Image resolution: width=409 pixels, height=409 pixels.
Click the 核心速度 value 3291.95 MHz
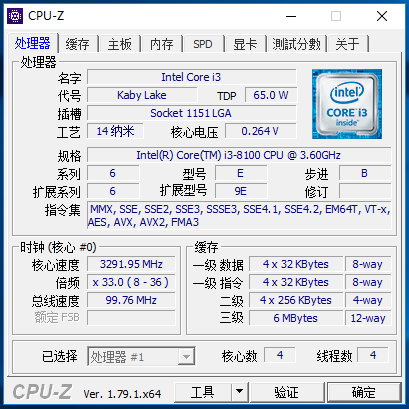pos(131,264)
